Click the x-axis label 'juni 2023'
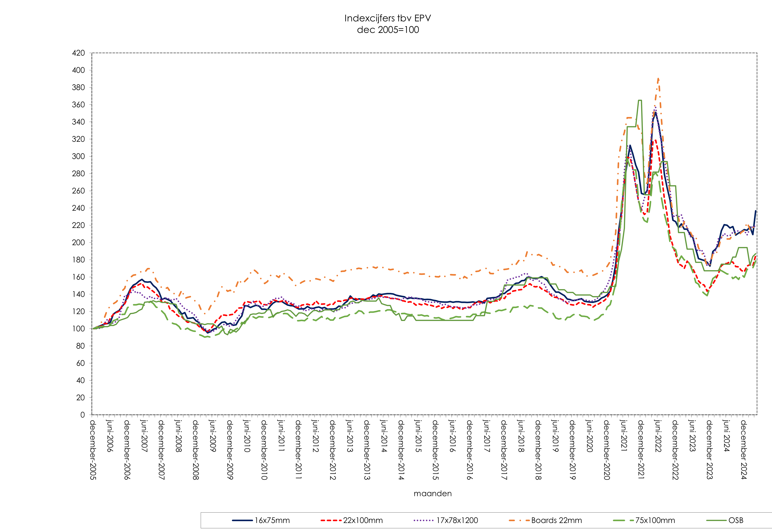Image resolution: width=772 pixels, height=532 pixels. [x=692, y=436]
